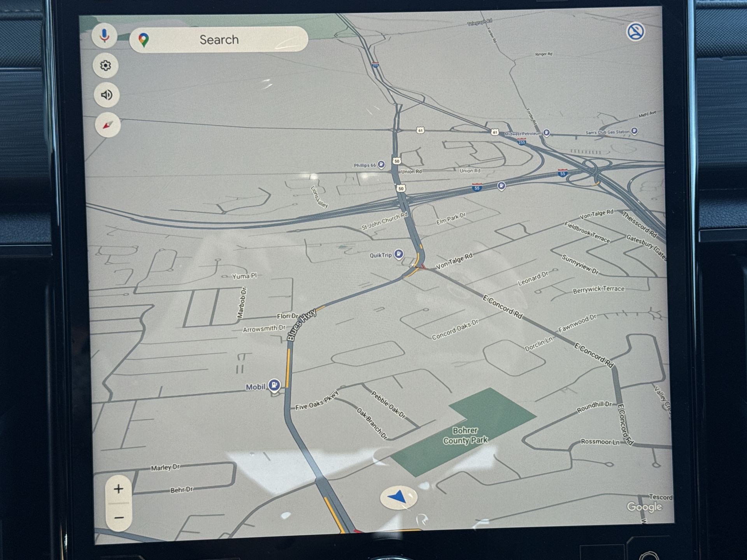Tap the Google Maps pin icon
The width and height of the screenshot is (747, 560).
(x=144, y=40)
